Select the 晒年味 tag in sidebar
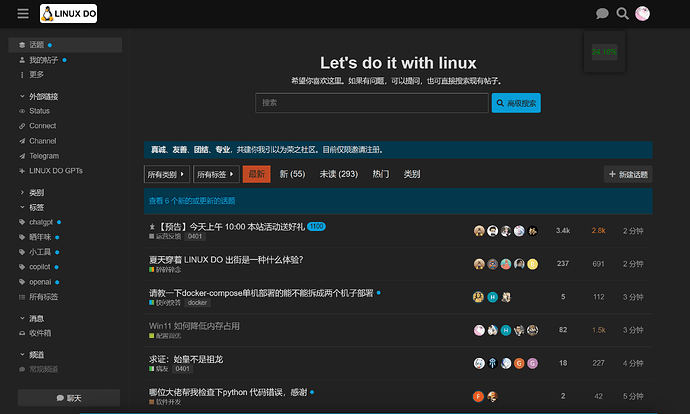Image resolution: width=690 pixels, height=414 pixels. point(40,237)
